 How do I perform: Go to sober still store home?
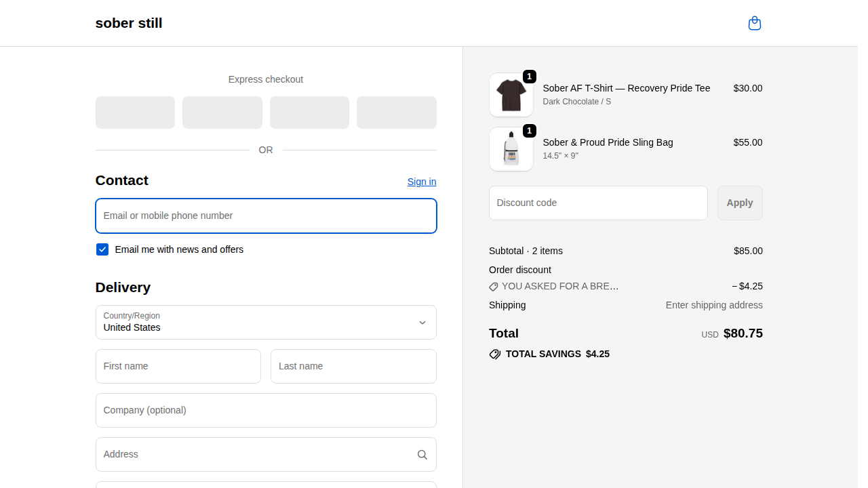point(129,23)
